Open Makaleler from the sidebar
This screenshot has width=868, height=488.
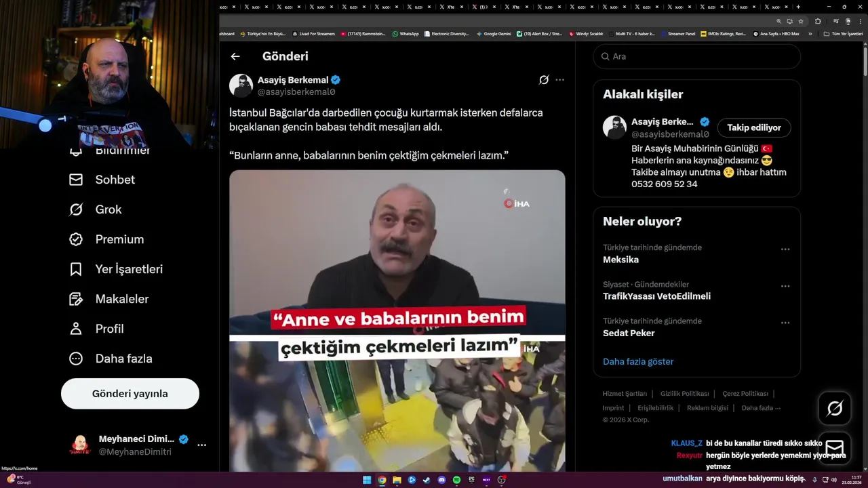pyautogui.click(x=108, y=299)
